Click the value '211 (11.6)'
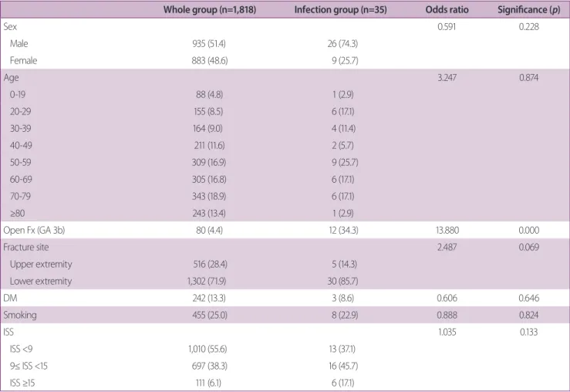 click(209, 145)
